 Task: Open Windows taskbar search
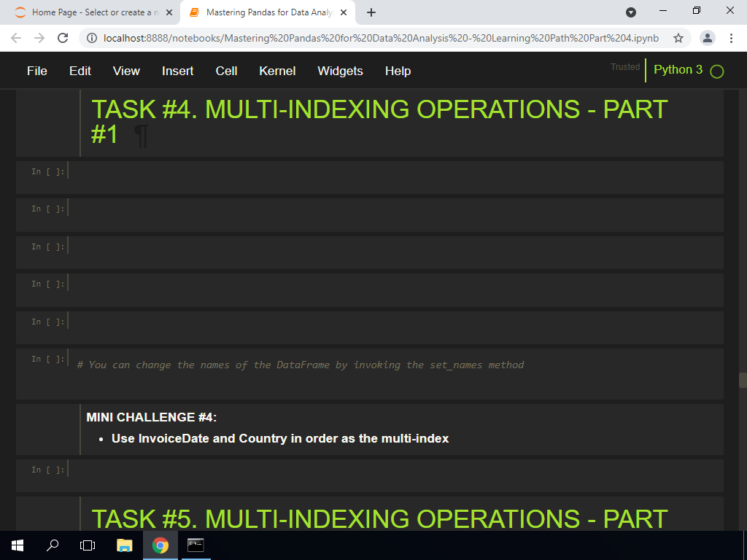coord(53,545)
